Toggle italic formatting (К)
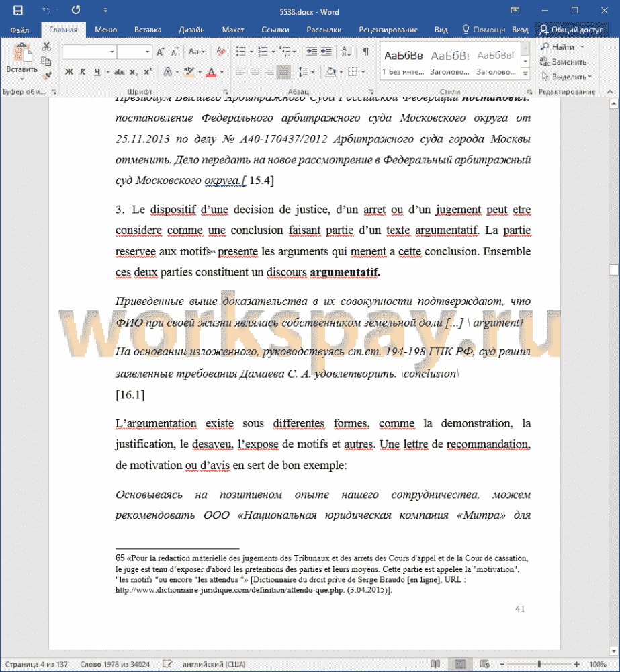 tap(83, 72)
